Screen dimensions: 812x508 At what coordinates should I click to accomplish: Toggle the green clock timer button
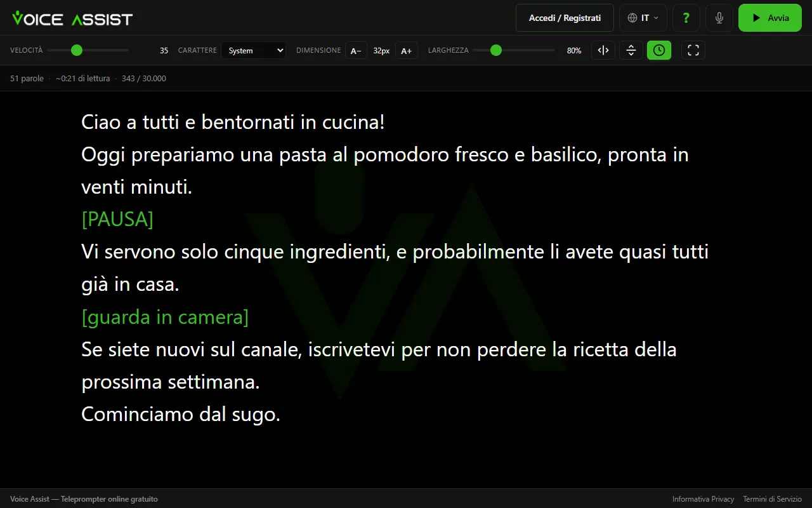(659, 50)
